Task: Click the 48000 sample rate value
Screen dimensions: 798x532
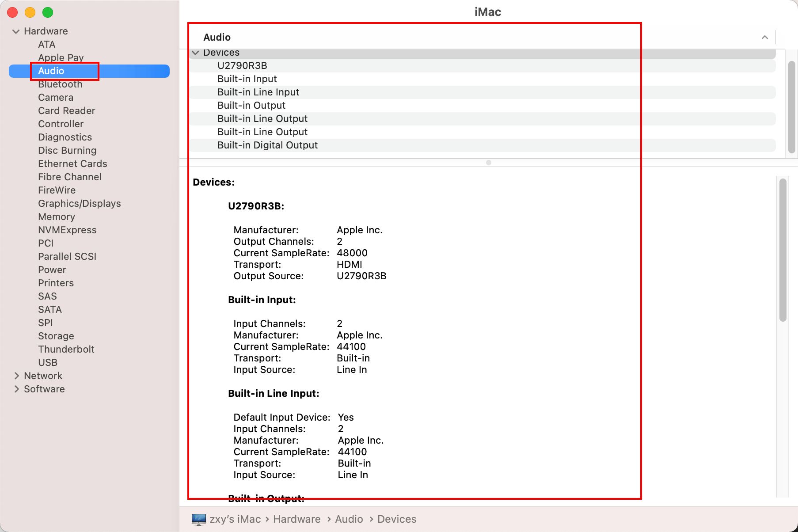Action: (x=352, y=253)
